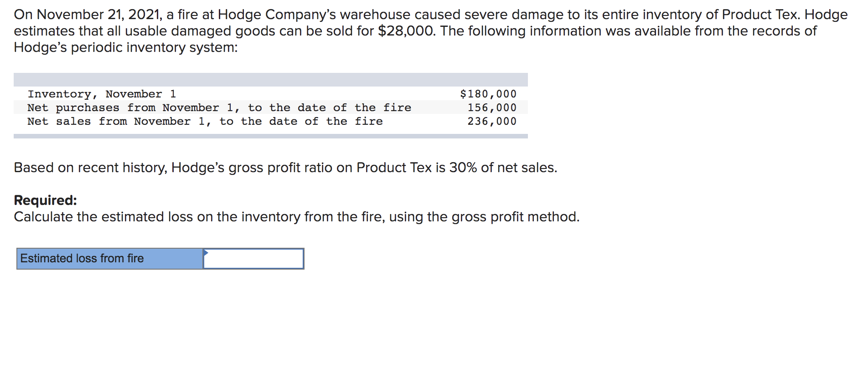Click 'Calculate the estimated loss' instruction sentence
The image size is (868, 368).
coord(296,217)
